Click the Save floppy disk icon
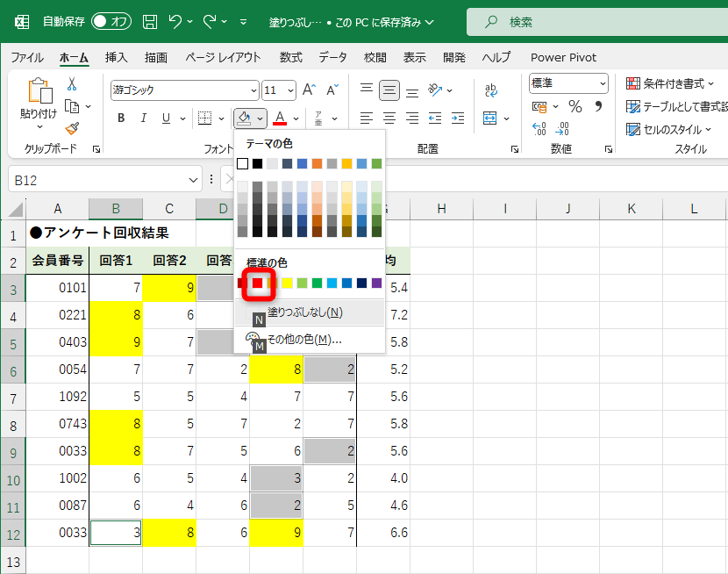Viewport: 728px width, 574px height. [x=150, y=21]
